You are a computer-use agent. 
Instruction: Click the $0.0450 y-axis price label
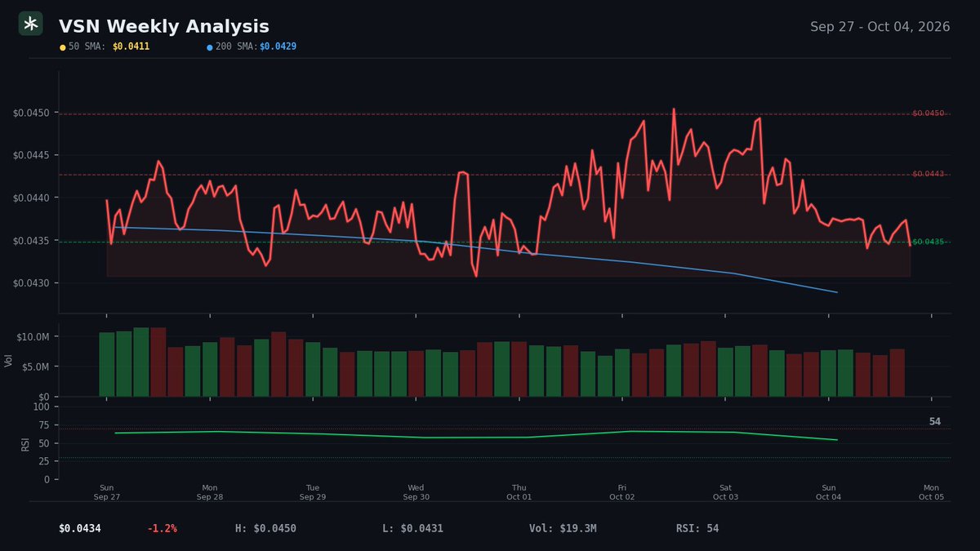[x=32, y=112]
